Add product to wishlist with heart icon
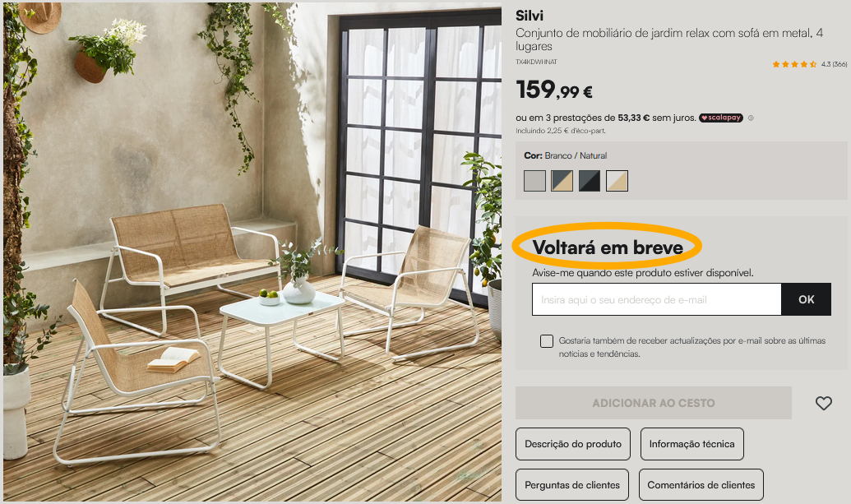The image size is (851, 504). click(823, 403)
